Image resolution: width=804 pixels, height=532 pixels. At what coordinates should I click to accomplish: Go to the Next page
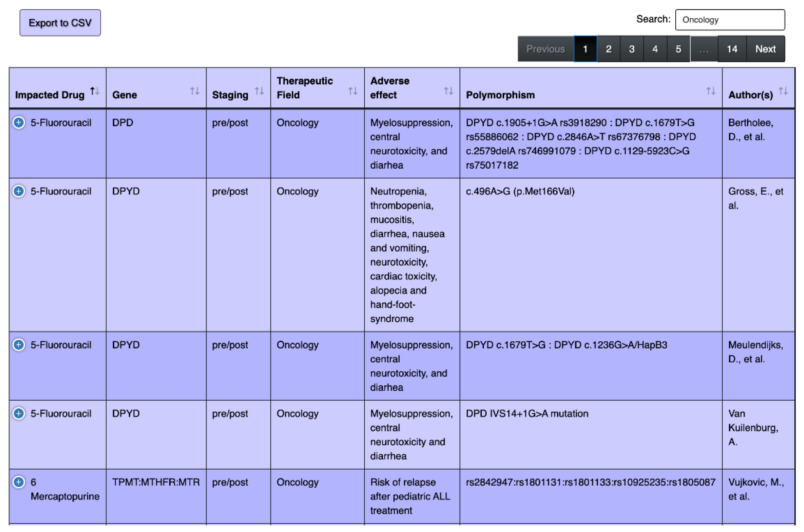pos(765,49)
